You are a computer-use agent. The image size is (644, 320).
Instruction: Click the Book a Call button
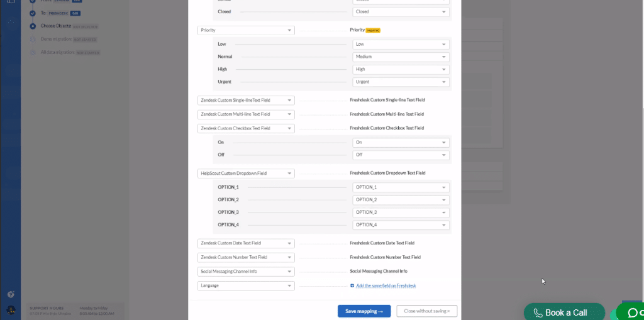[x=564, y=312]
